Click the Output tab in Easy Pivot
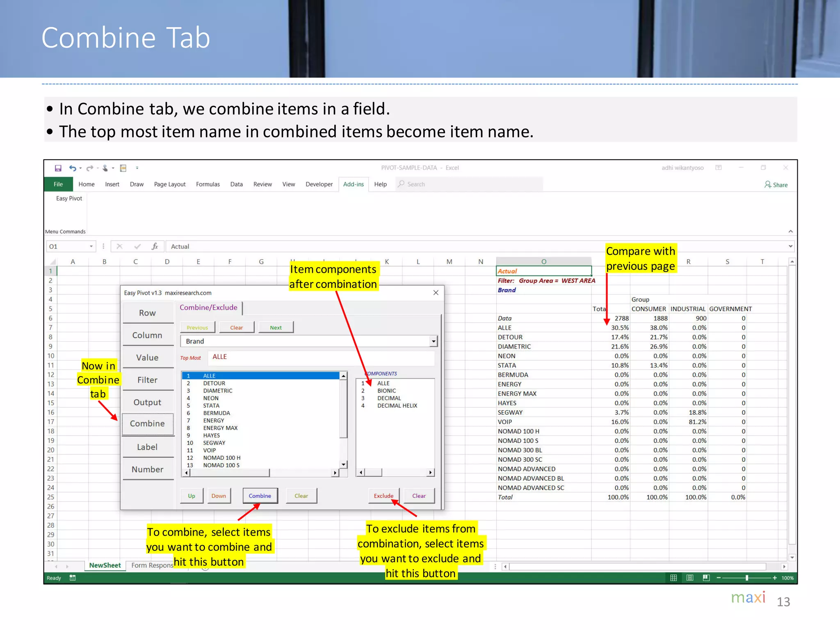Screen dimensions: 840x630 [x=147, y=402]
